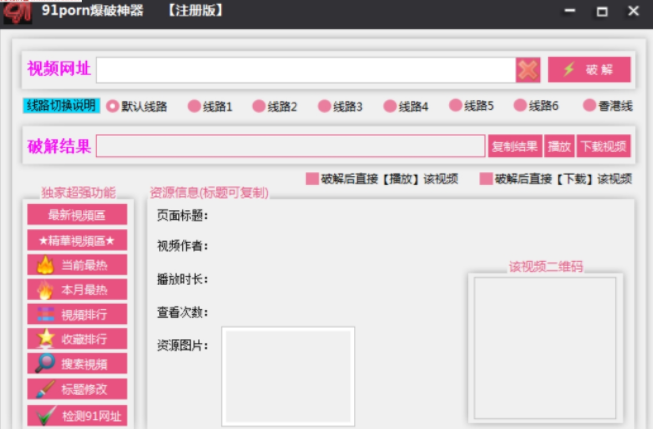Open the ★精華視頻區★ section
The width and height of the screenshot is (653, 429).
(77, 240)
